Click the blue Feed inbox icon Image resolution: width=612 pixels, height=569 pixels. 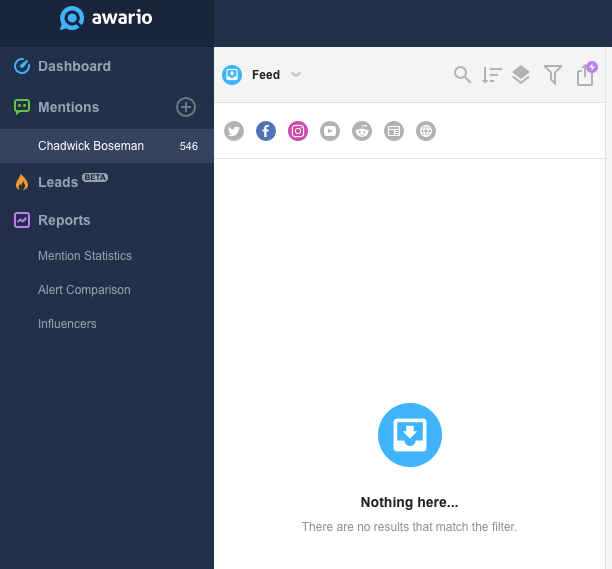(x=232, y=75)
